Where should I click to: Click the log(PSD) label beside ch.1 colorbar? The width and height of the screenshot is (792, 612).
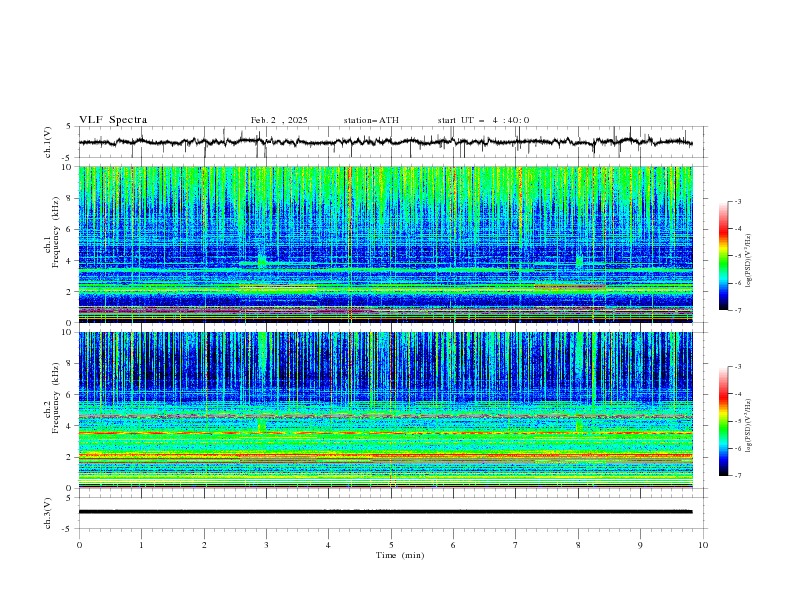tap(749, 261)
